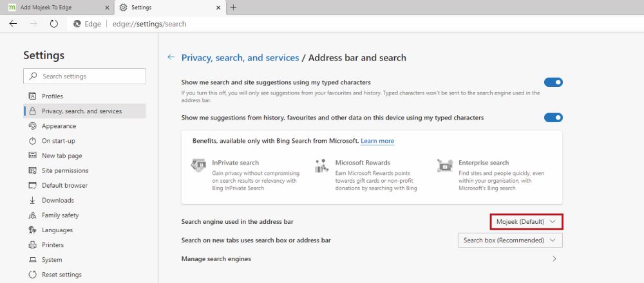The height and width of the screenshot is (283, 644).
Task: Expand Manage search engines chevron
Action: [554, 259]
